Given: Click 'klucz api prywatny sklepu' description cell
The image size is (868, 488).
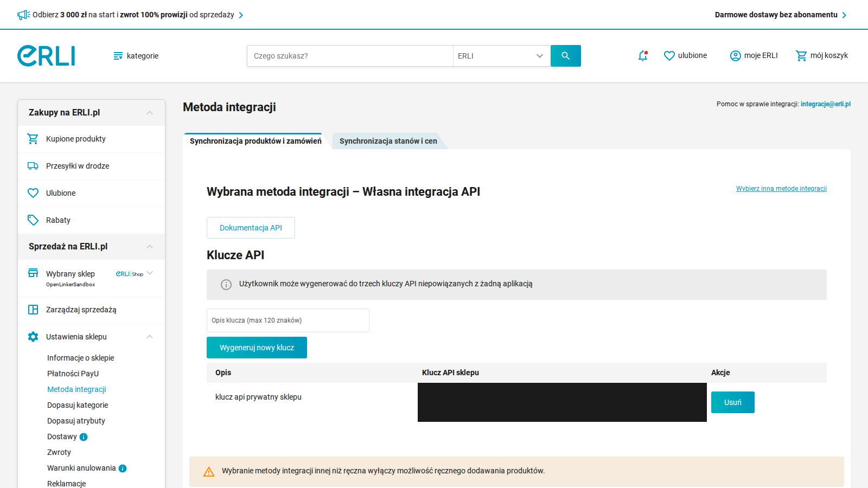Looking at the screenshot, I should 258,397.
